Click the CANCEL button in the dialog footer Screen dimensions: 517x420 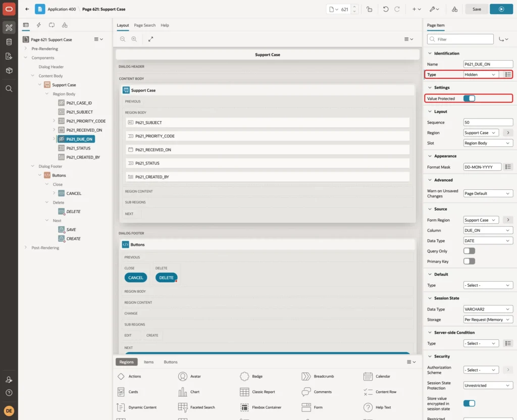(135, 278)
